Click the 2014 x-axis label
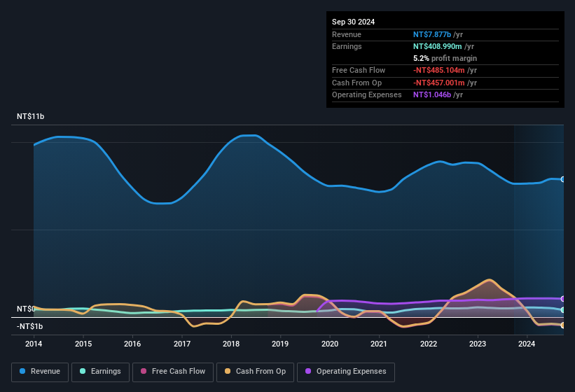575x392 pixels. (34, 344)
